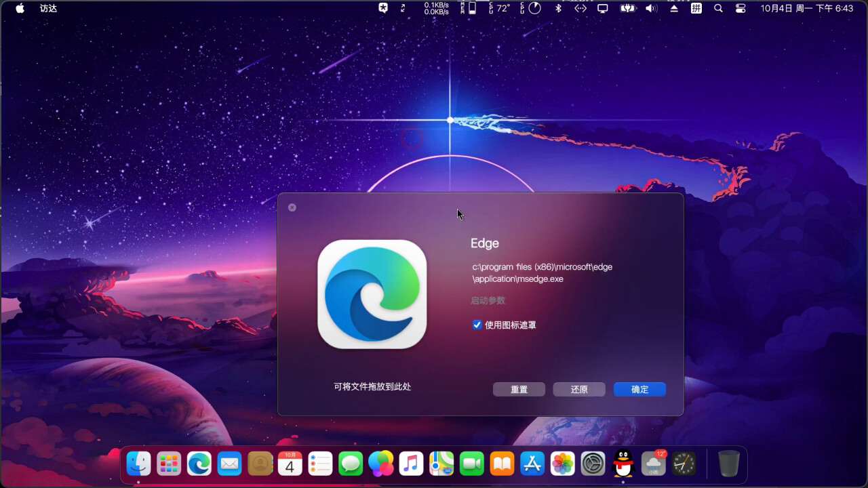Uncheck 使用图标遮罩 checkbox

[x=477, y=325]
